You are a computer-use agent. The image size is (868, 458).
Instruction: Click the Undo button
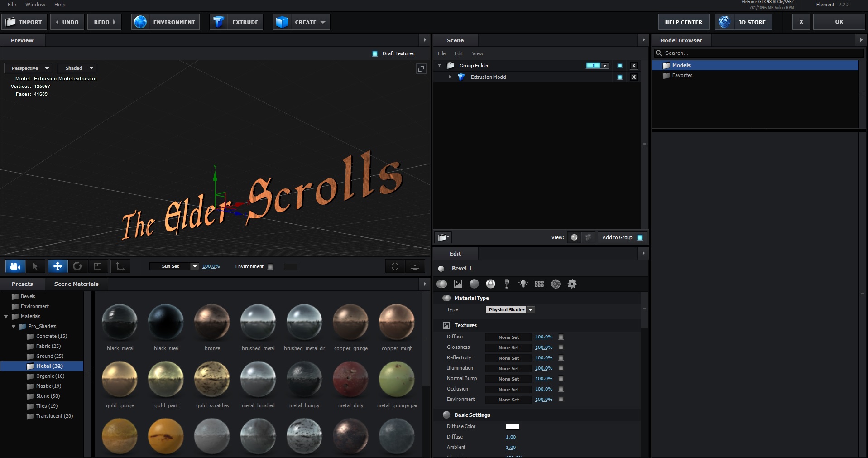(67, 22)
